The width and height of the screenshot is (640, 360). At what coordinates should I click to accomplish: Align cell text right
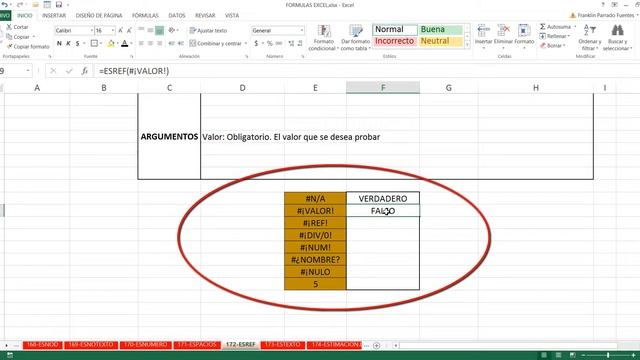pos(160,43)
